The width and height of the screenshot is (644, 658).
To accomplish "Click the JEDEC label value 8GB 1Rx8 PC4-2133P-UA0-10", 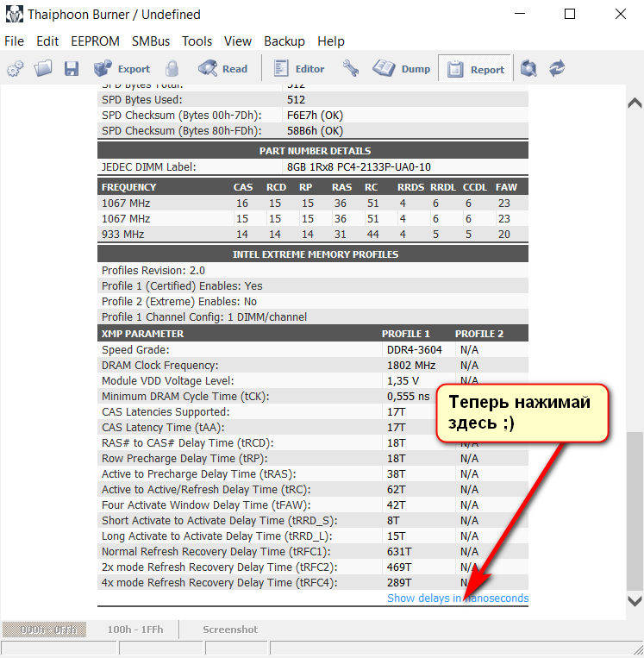I will click(359, 167).
